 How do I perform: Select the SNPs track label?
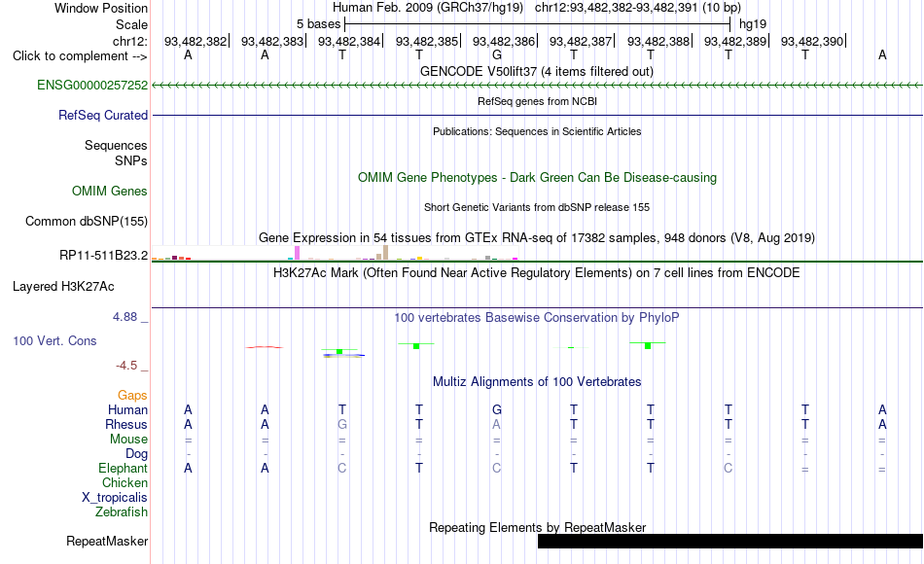(131, 160)
